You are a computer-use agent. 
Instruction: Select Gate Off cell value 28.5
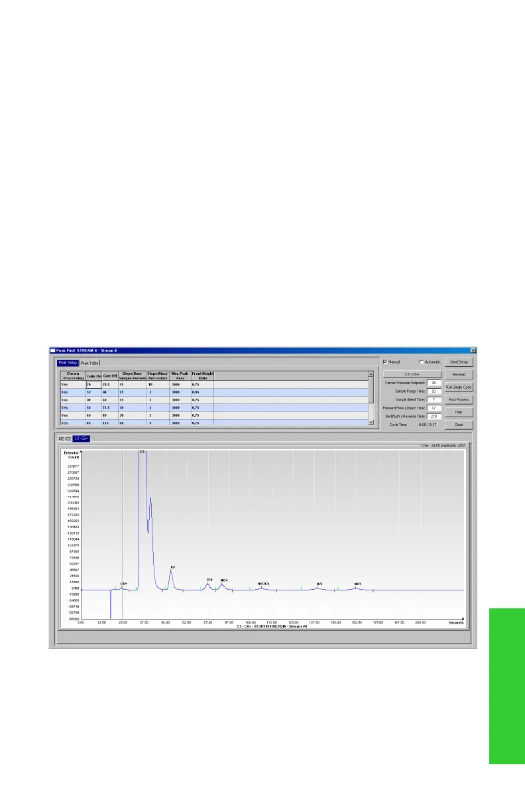point(109,384)
